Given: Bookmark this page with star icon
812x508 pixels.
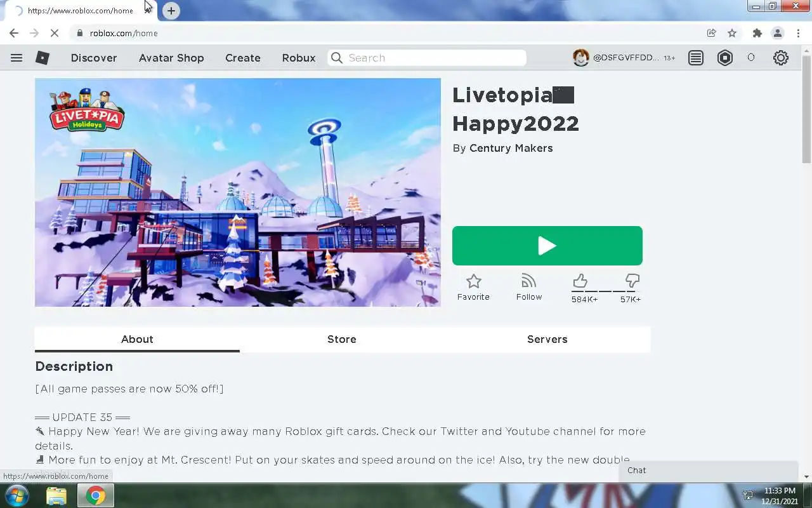Looking at the screenshot, I should [x=732, y=33].
